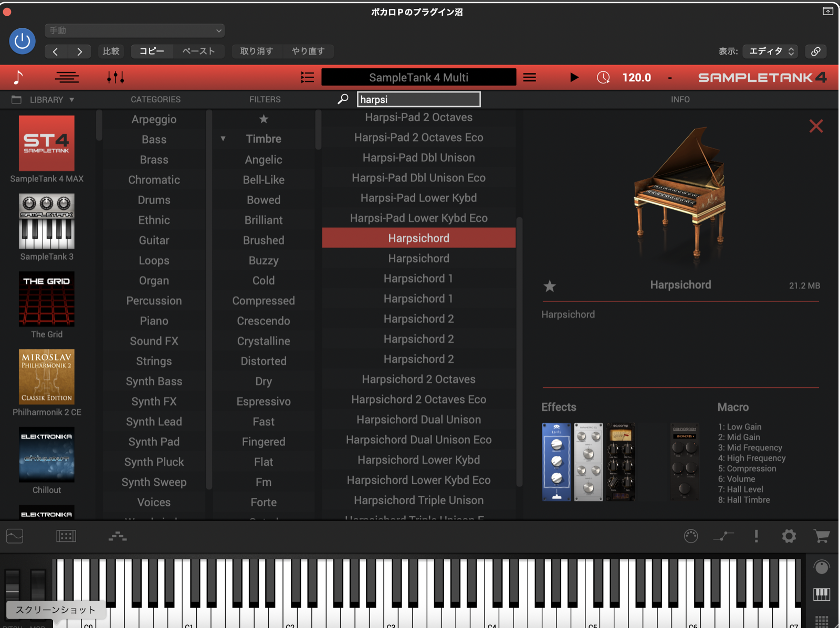Select the SampleTank 3 library
This screenshot has width=840, height=628.
coord(47,227)
